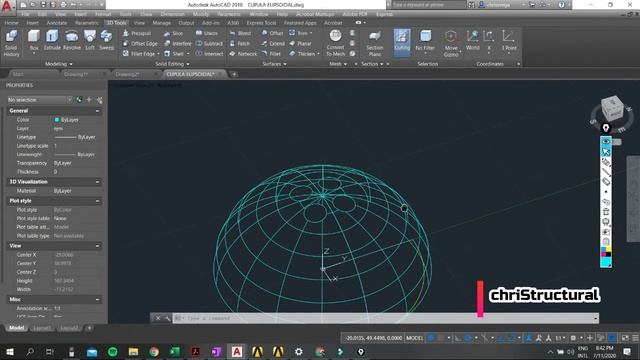Open the Modify menu

point(200,14)
